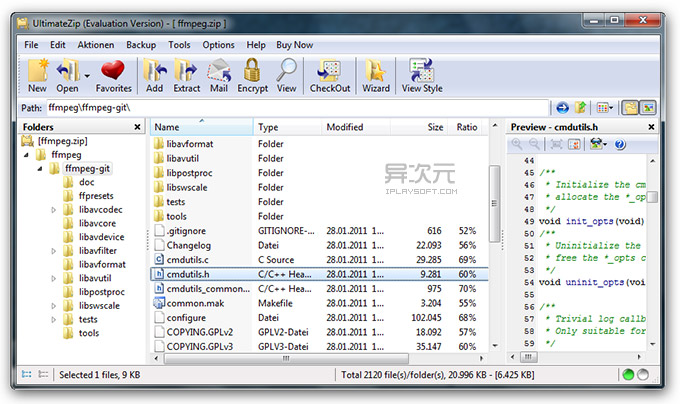Click into the Path input field

pyautogui.click(x=297, y=108)
